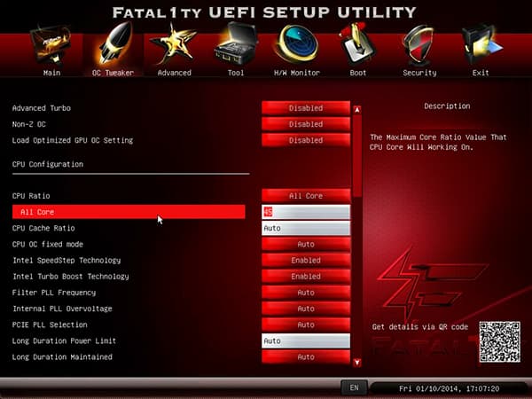Image resolution: width=532 pixels, height=399 pixels.
Task: Select the Internal PLL Overvoltage label
Action: click(62, 309)
